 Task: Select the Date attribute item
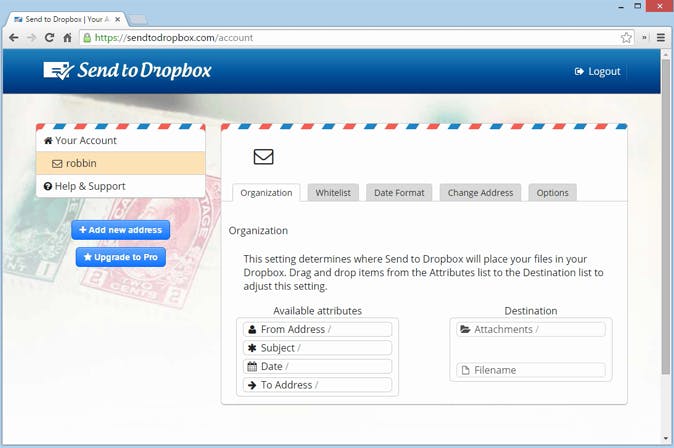(x=318, y=366)
